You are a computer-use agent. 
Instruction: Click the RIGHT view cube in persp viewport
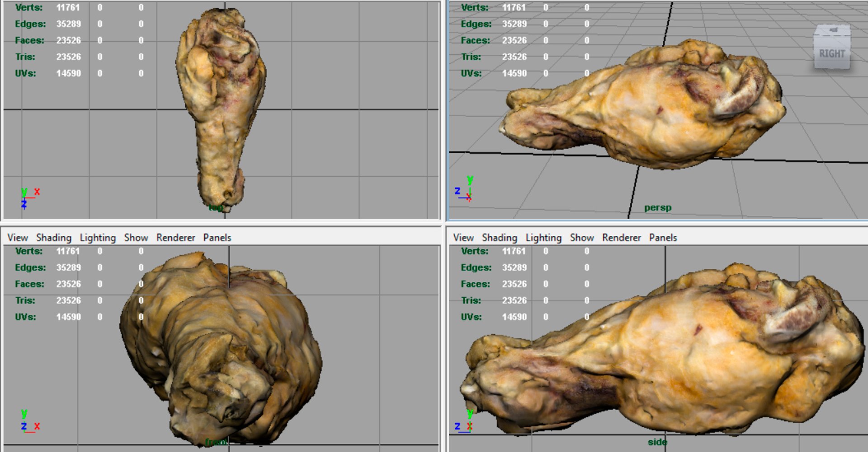pyautogui.click(x=832, y=47)
